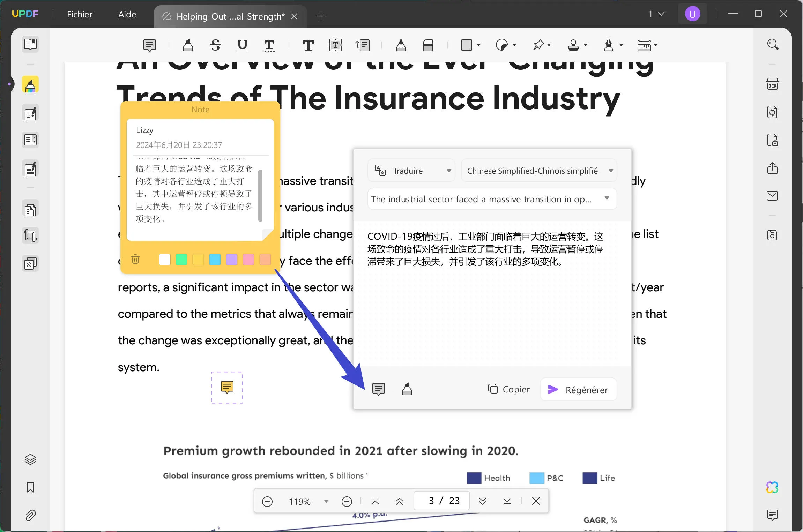Click the UPDF AI assistant icon
Viewport: 803px width, 532px height.
coord(772,487)
